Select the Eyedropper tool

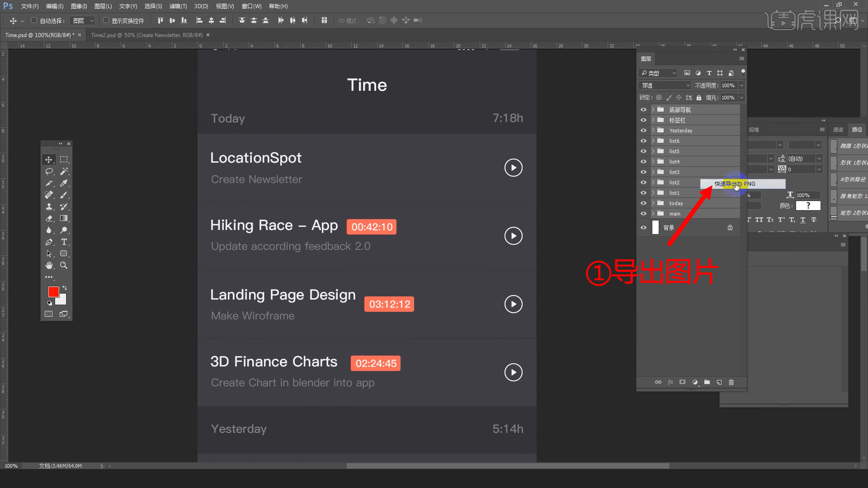pos(64,183)
